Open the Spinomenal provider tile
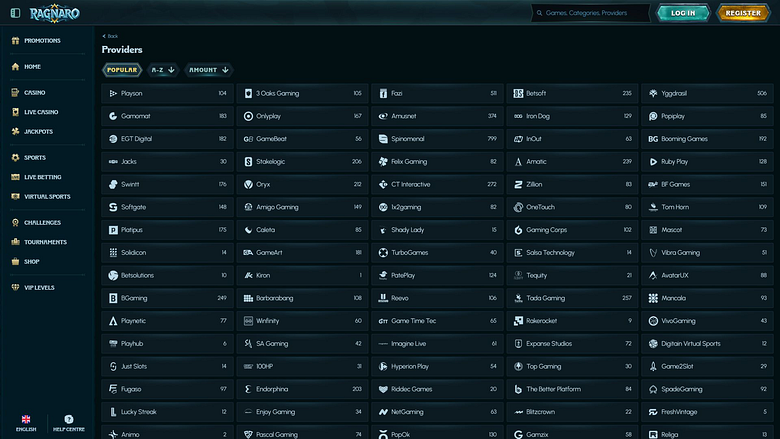Image resolution: width=780 pixels, height=439 pixels. coord(437,139)
